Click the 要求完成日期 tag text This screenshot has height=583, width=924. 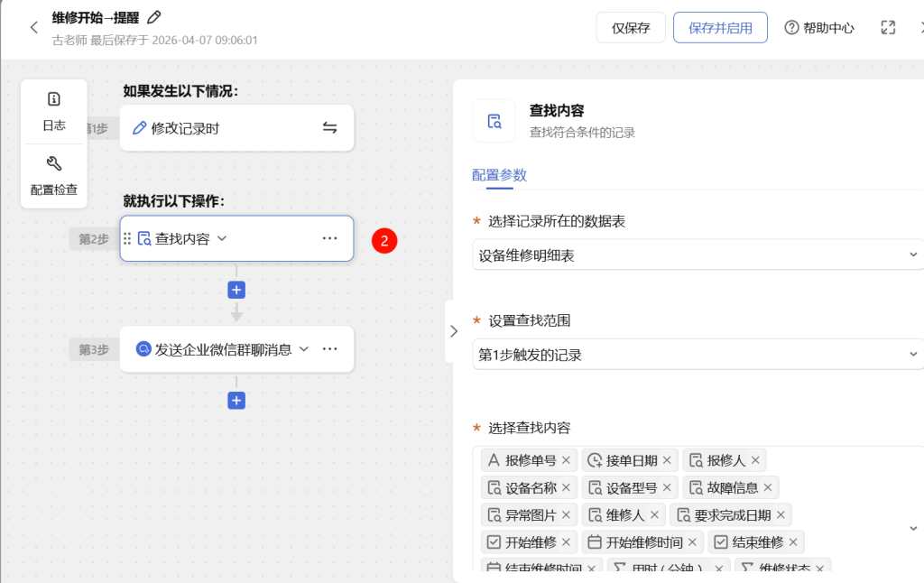click(733, 515)
